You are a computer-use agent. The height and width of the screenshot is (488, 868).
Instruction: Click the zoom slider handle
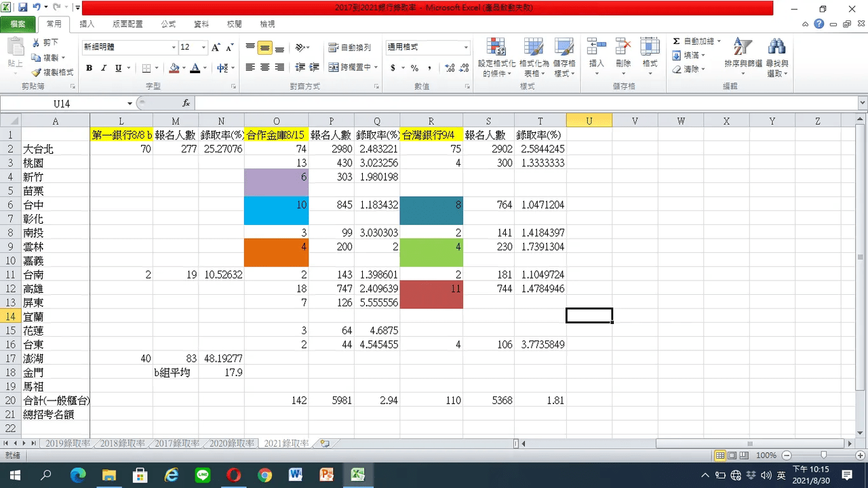pos(823,455)
